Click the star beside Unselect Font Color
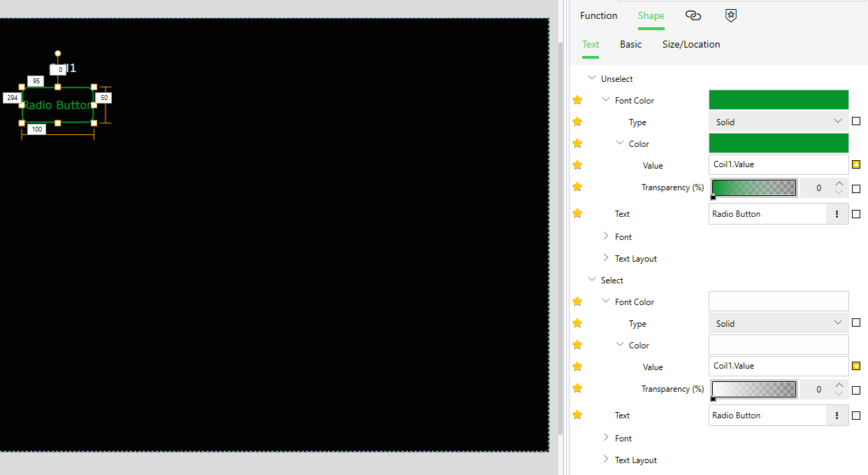This screenshot has width=868, height=475. 577,100
